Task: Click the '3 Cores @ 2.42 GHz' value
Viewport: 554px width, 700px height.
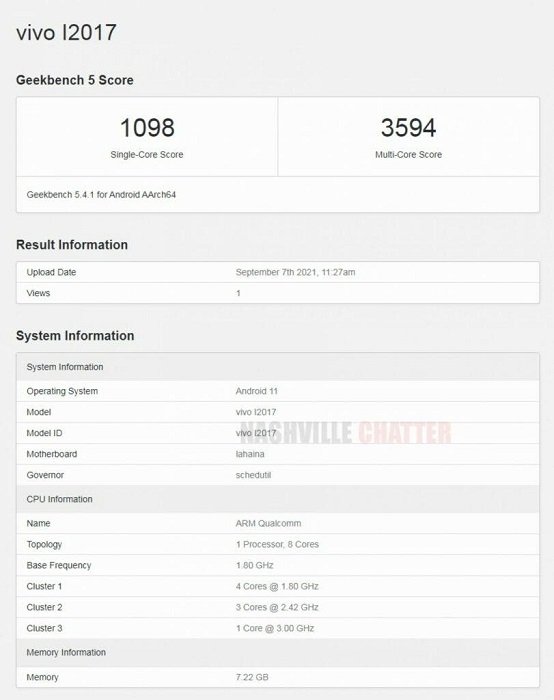Action: coord(277,607)
